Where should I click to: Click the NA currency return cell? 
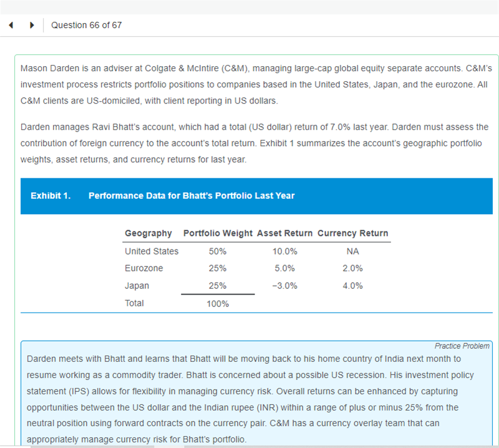[x=352, y=251]
